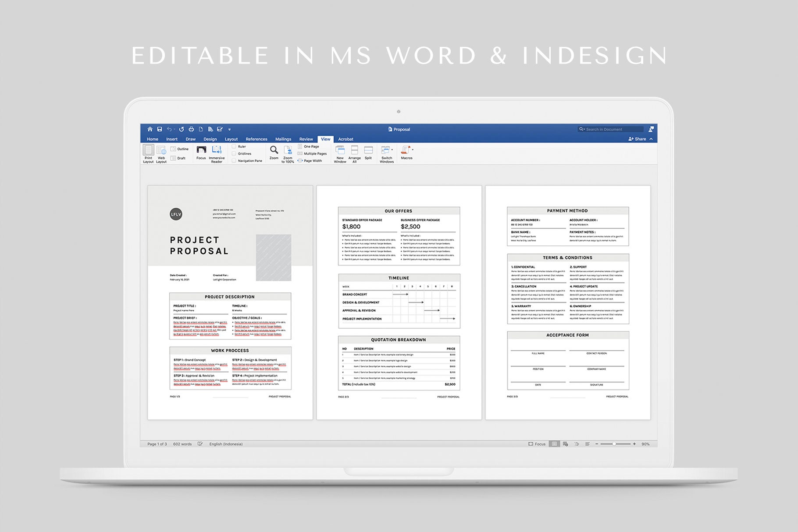Enable the Ruler checkbox
The height and width of the screenshot is (532, 798).
coord(234,147)
